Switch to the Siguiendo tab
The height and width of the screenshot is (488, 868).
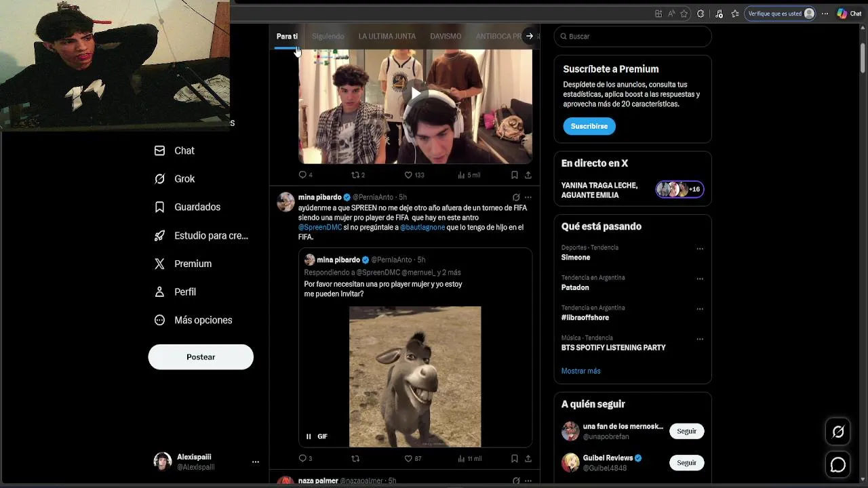[328, 36]
